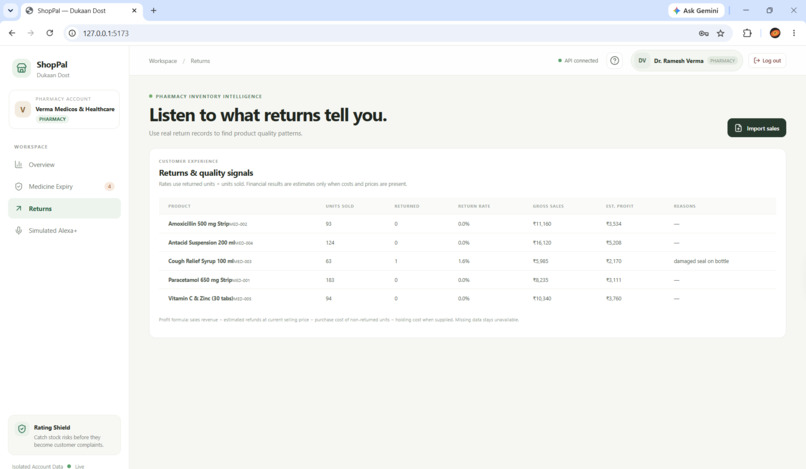Open the Overview page
This screenshot has height=469, width=806.
(x=64, y=165)
